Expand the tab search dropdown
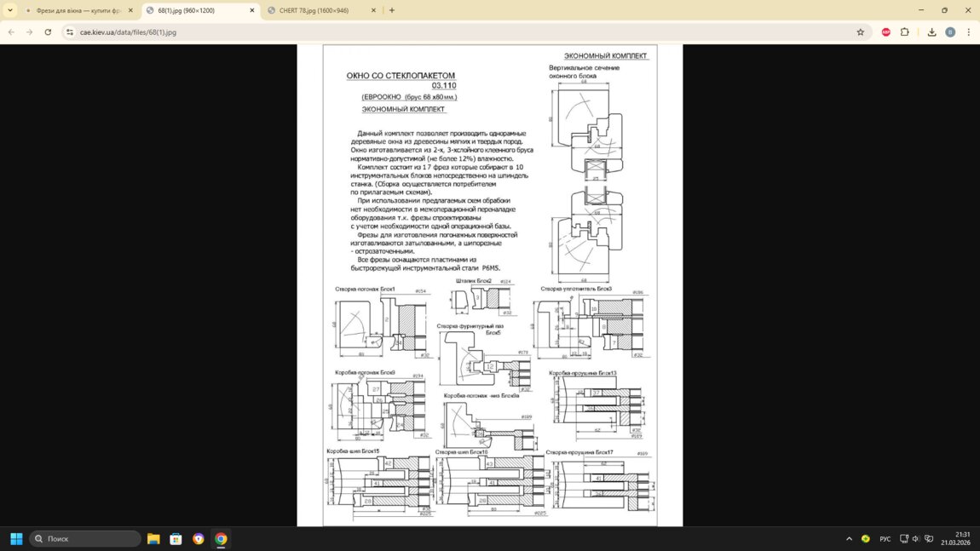The image size is (980, 551). pyautogui.click(x=9, y=10)
